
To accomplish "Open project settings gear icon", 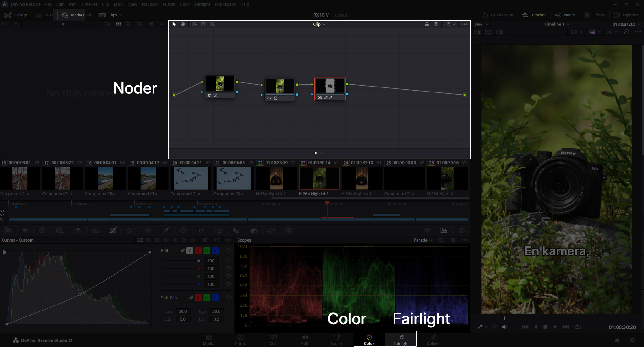I will pyautogui.click(x=632, y=340).
